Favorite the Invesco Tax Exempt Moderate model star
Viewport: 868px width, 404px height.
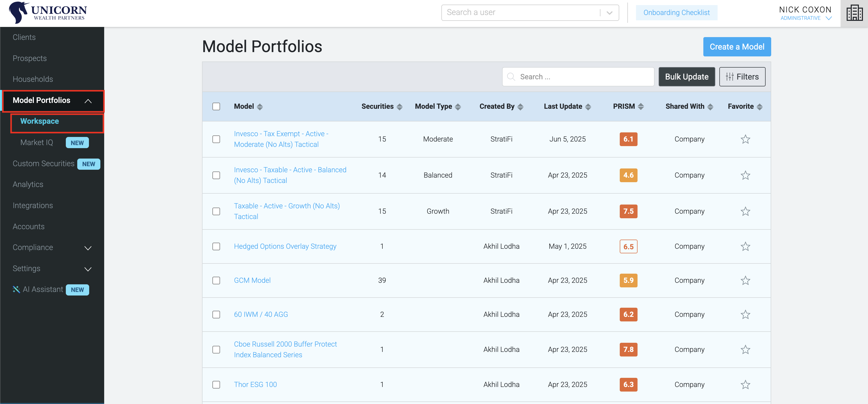(745, 139)
